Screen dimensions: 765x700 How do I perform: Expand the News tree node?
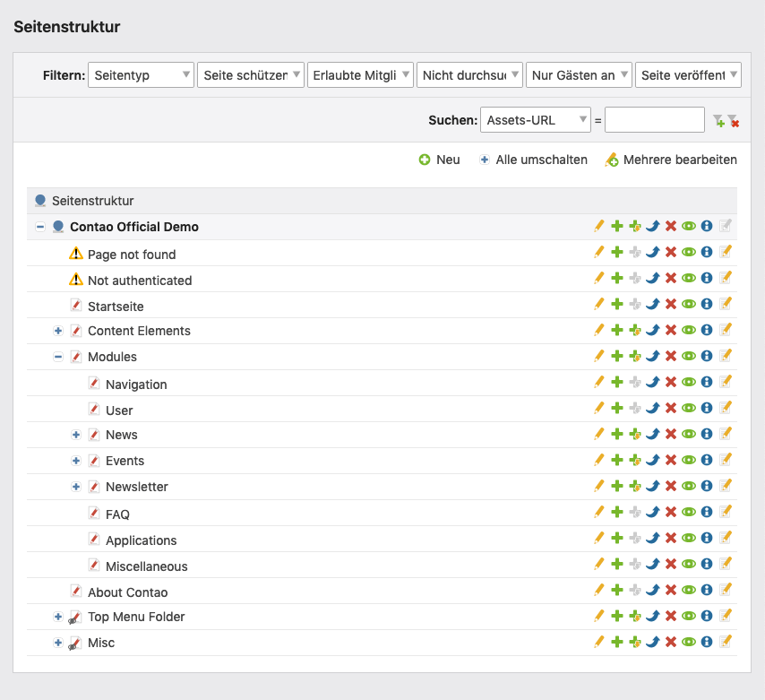(x=76, y=435)
